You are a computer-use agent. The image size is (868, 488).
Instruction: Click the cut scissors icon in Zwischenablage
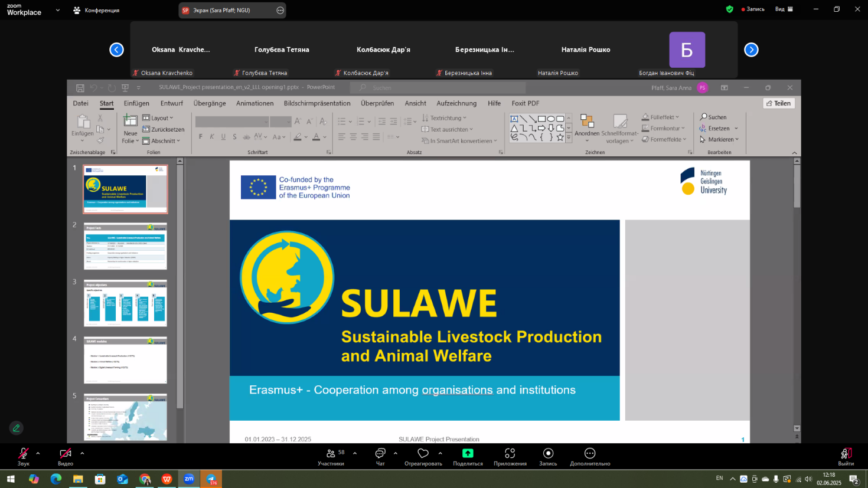pyautogui.click(x=100, y=118)
